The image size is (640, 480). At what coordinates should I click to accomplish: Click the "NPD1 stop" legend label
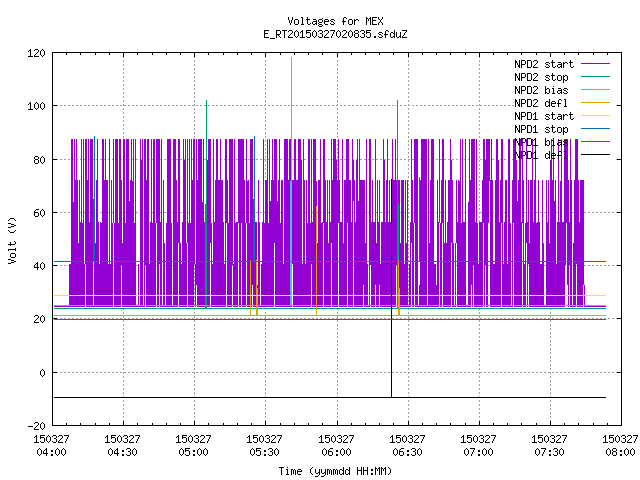click(541, 129)
